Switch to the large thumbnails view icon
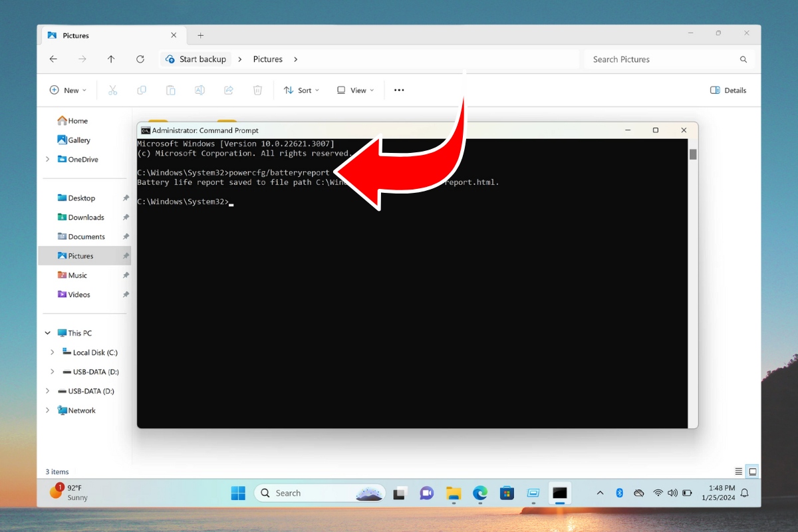 [753, 471]
